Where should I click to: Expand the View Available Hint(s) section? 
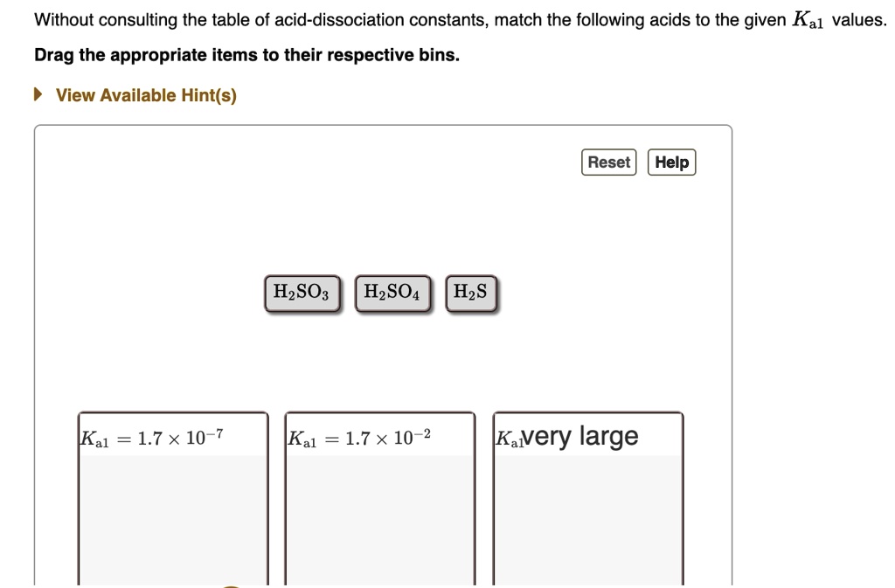click(x=145, y=95)
